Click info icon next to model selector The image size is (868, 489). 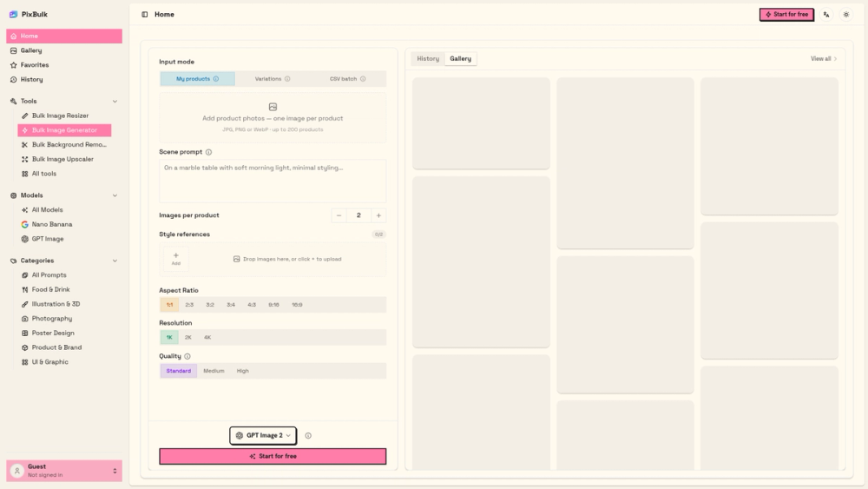[x=308, y=435]
